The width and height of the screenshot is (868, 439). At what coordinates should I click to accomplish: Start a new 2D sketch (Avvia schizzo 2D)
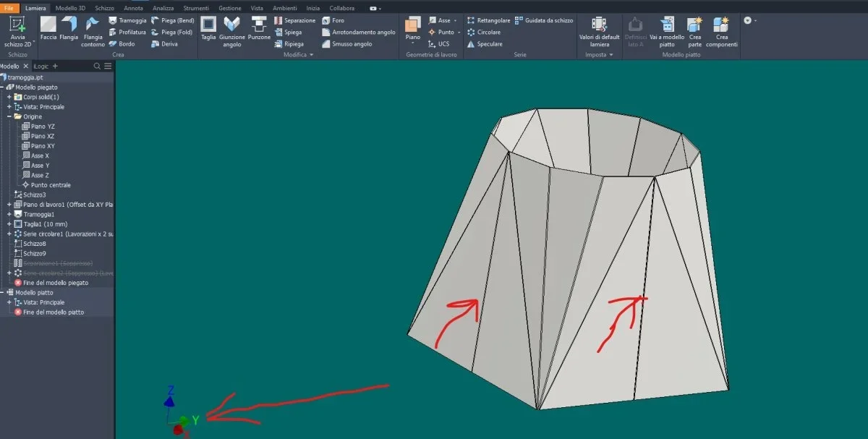[x=17, y=32]
